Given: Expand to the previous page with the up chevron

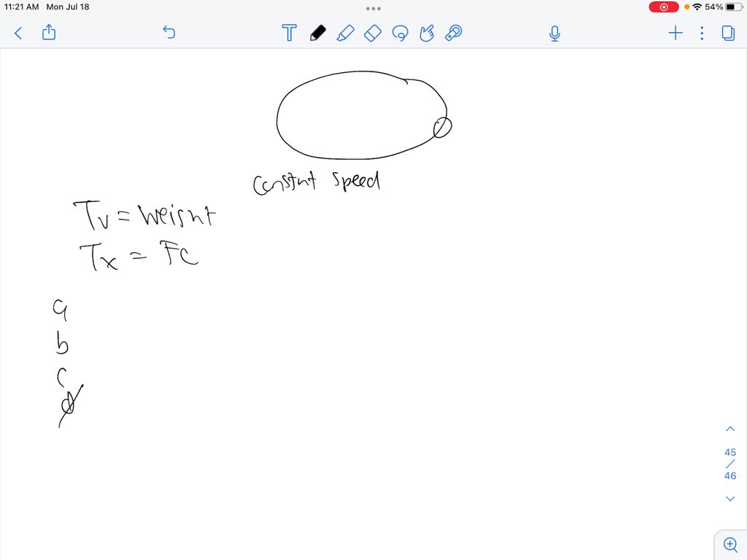Looking at the screenshot, I should (x=730, y=428).
